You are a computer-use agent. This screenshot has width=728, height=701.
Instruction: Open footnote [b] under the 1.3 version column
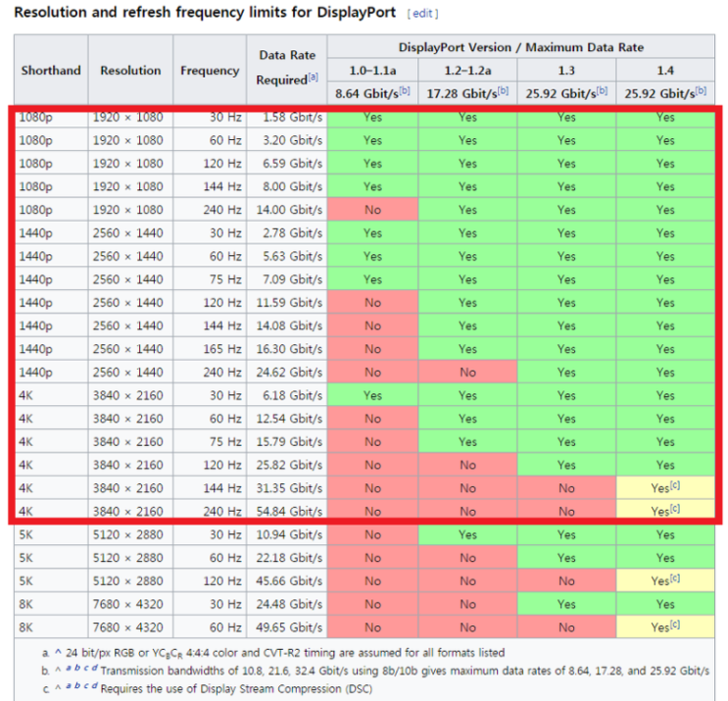click(x=603, y=90)
